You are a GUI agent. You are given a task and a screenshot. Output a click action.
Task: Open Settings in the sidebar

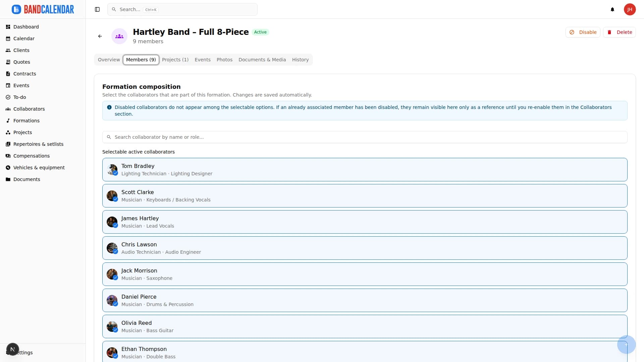(43, 353)
